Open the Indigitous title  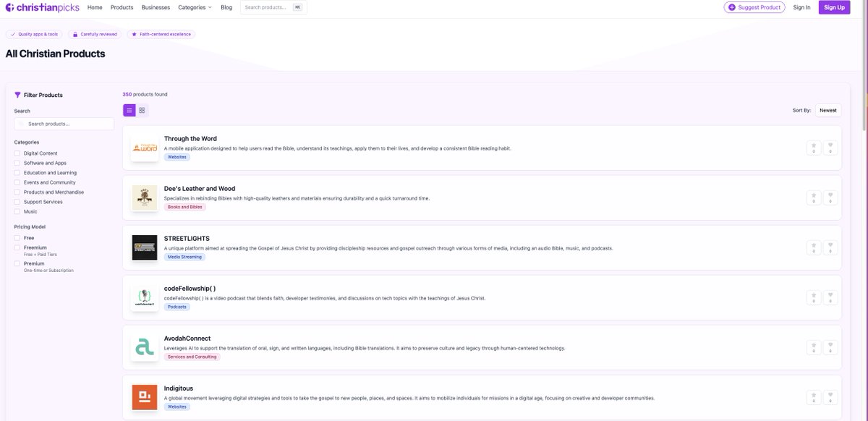tap(179, 388)
